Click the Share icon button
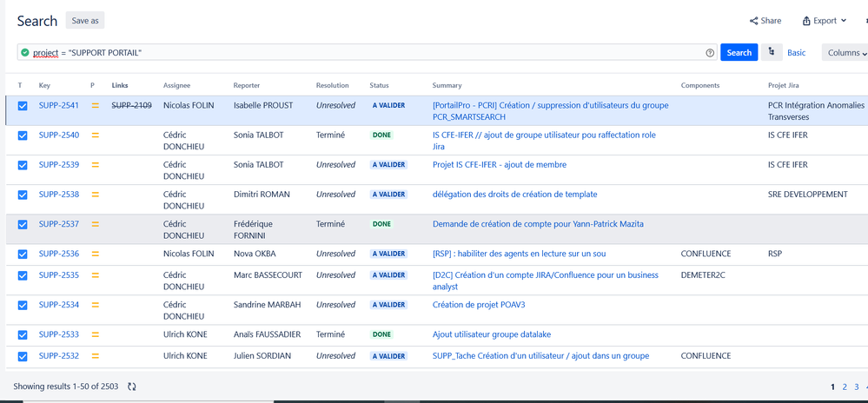 point(765,21)
